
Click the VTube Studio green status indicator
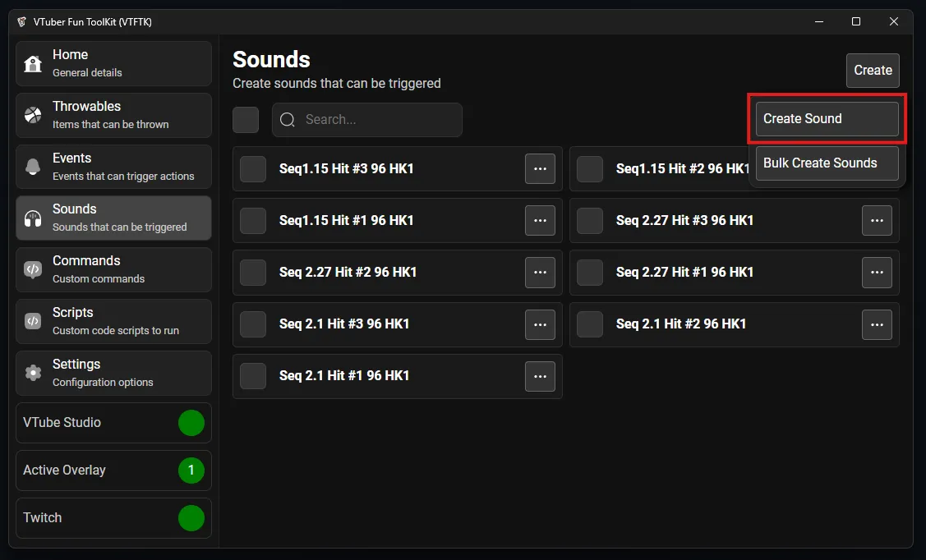[x=191, y=423]
